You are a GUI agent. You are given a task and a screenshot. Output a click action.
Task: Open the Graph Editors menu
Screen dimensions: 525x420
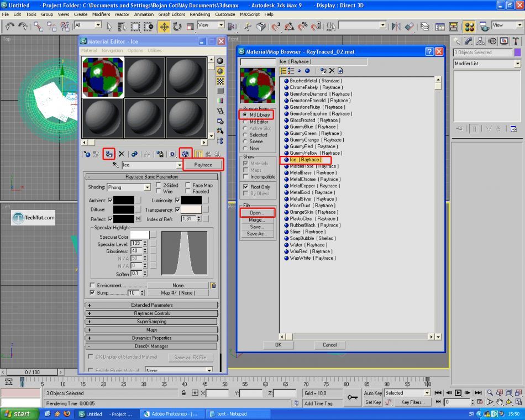coord(171,14)
